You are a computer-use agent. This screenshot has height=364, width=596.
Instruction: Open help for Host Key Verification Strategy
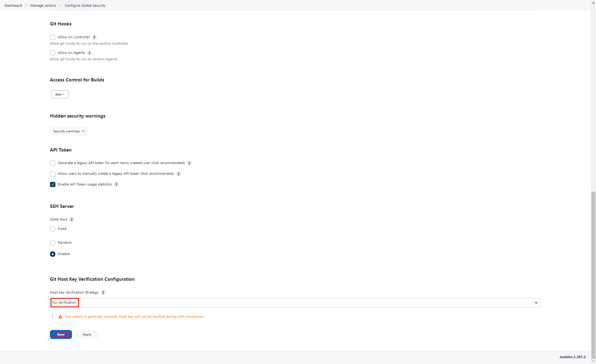tap(103, 292)
